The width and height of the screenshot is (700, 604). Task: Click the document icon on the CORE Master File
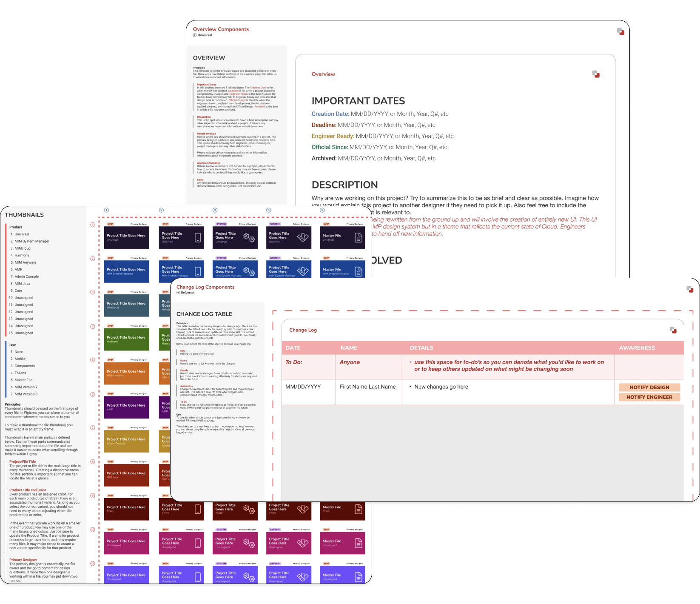(359, 509)
